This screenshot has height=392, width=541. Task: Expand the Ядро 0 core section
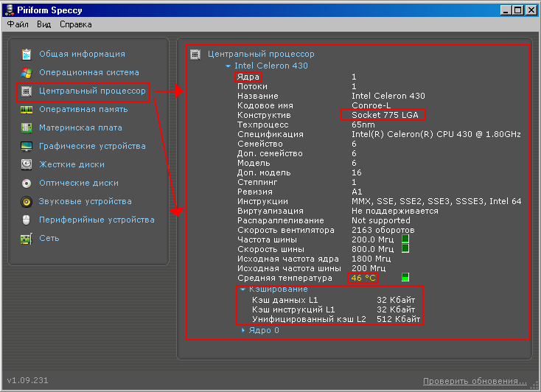[244, 330]
